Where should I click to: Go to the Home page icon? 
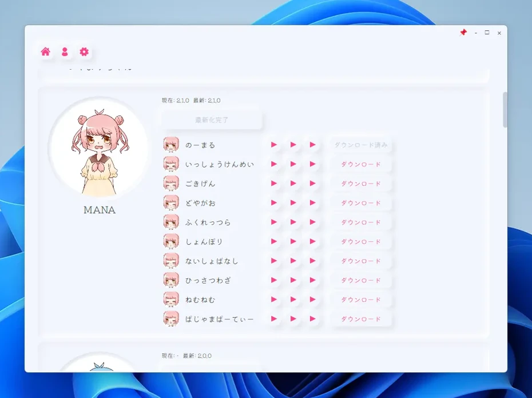tap(45, 51)
